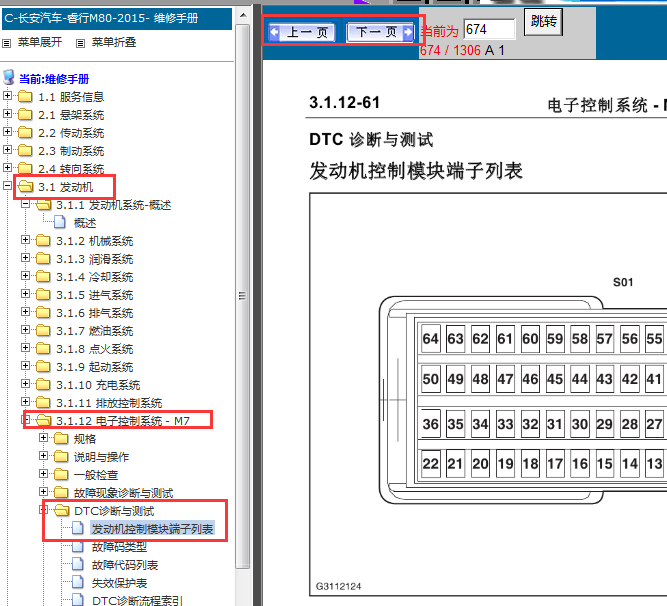Click the 3.1.8 点火系统 folder icon
The height and width of the screenshot is (606, 667).
[x=43, y=349]
